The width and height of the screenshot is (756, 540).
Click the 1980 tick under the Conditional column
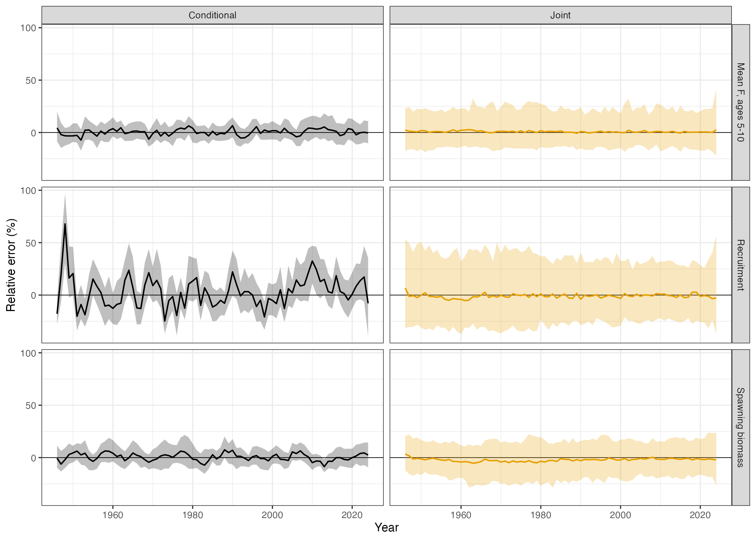[193, 515]
